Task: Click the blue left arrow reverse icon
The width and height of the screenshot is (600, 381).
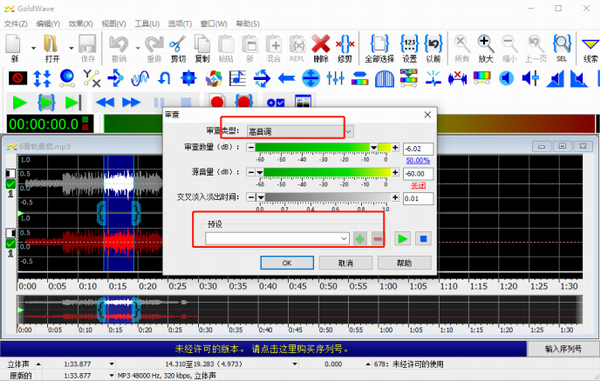Action: [x=286, y=79]
